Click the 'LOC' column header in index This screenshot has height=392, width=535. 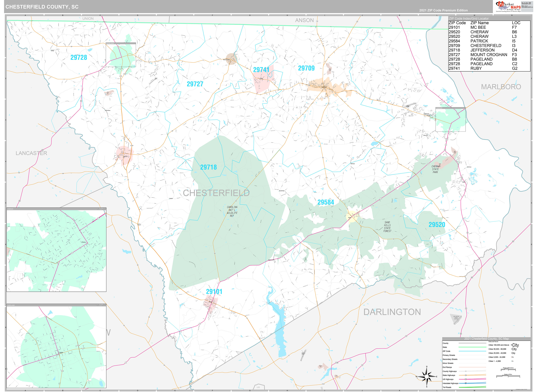(516, 23)
